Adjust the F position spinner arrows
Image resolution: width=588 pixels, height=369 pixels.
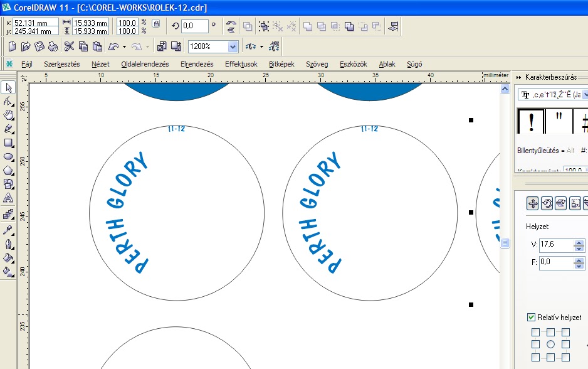point(579,263)
